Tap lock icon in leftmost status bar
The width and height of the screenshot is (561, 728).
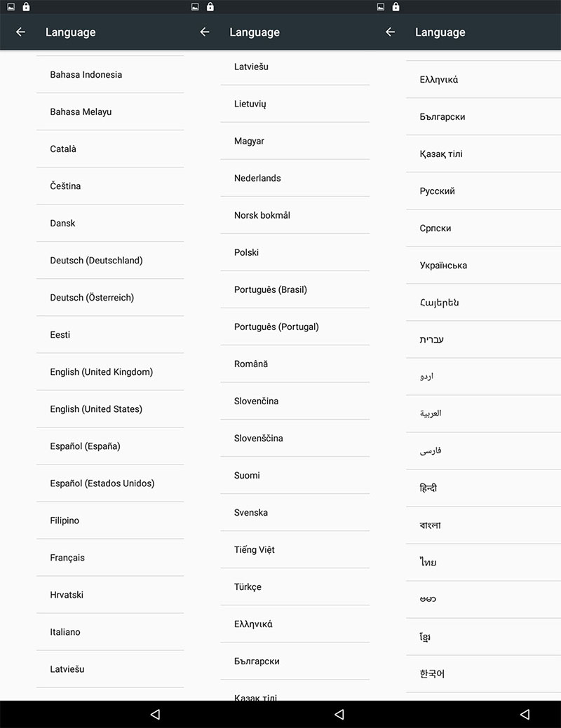[26, 7]
